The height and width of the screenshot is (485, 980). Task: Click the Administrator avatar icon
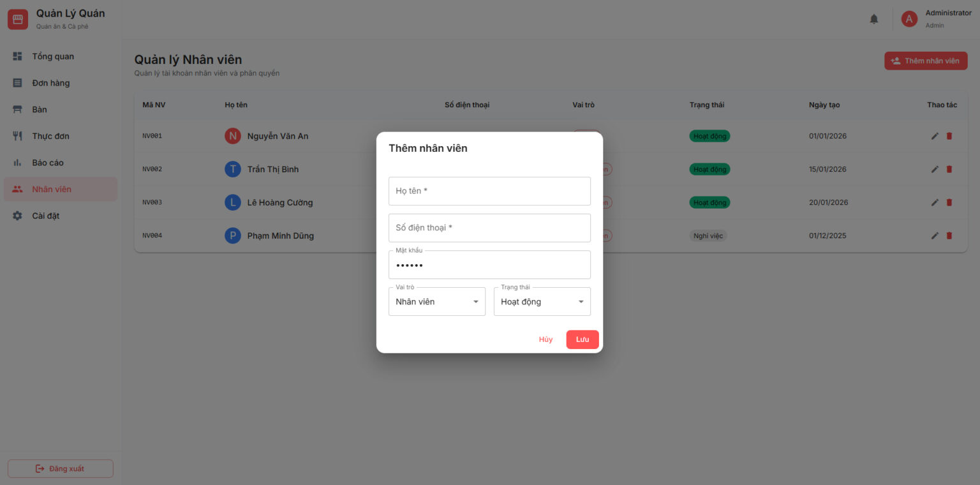point(909,19)
